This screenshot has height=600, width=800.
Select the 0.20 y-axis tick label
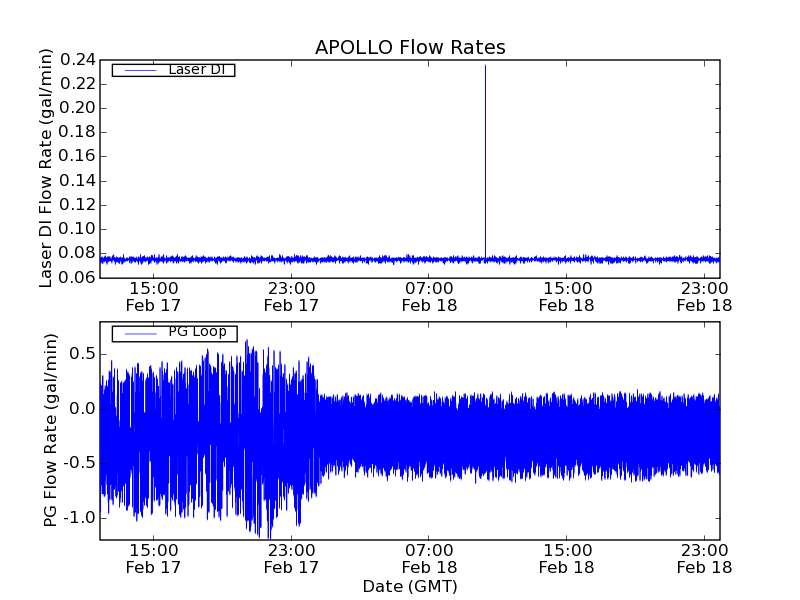(78, 108)
